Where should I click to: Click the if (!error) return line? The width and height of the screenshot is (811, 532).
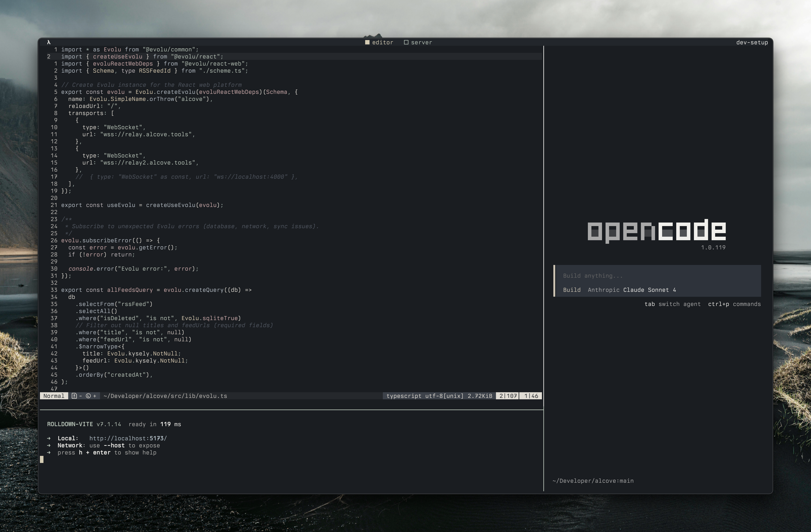[x=101, y=255]
